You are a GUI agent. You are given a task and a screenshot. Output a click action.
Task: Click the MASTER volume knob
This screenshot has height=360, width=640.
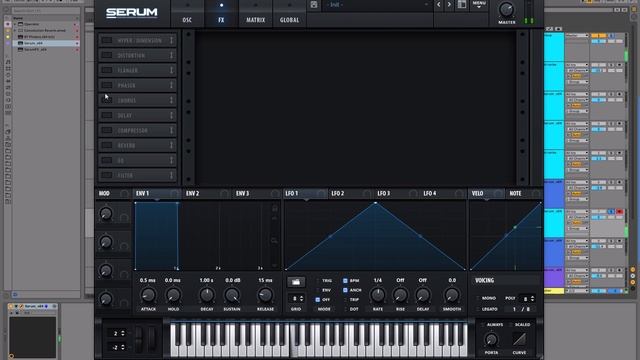[507, 9]
